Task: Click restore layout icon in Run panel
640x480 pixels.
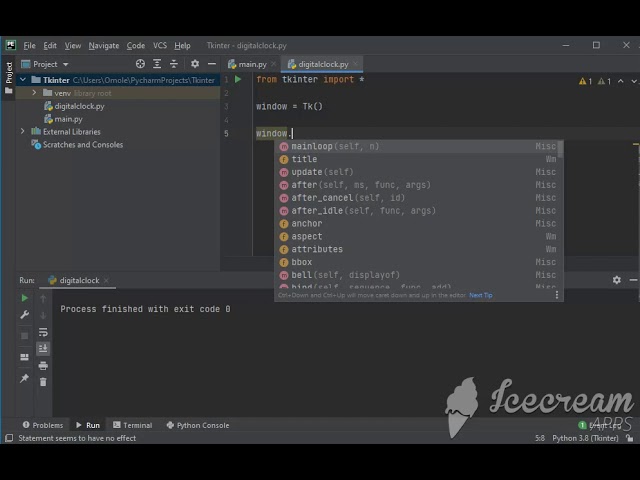Action: (24, 357)
